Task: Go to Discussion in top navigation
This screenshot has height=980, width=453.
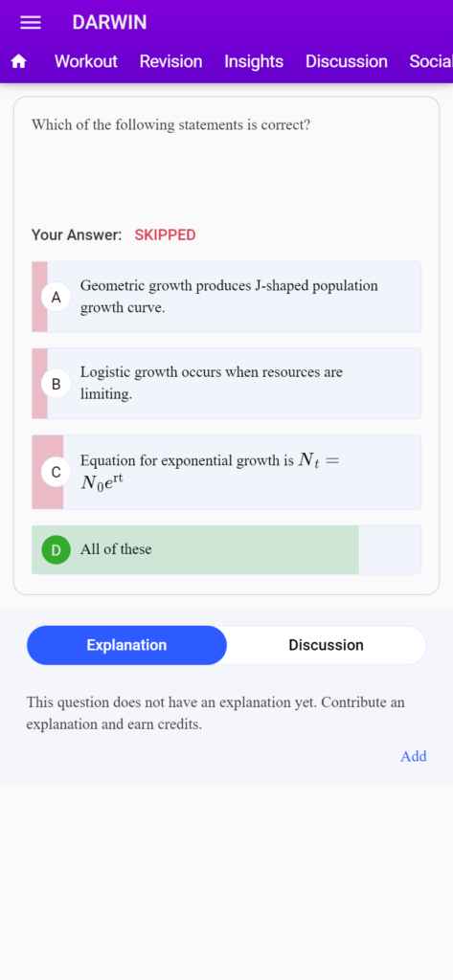Action: pyautogui.click(x=347, y=61)
